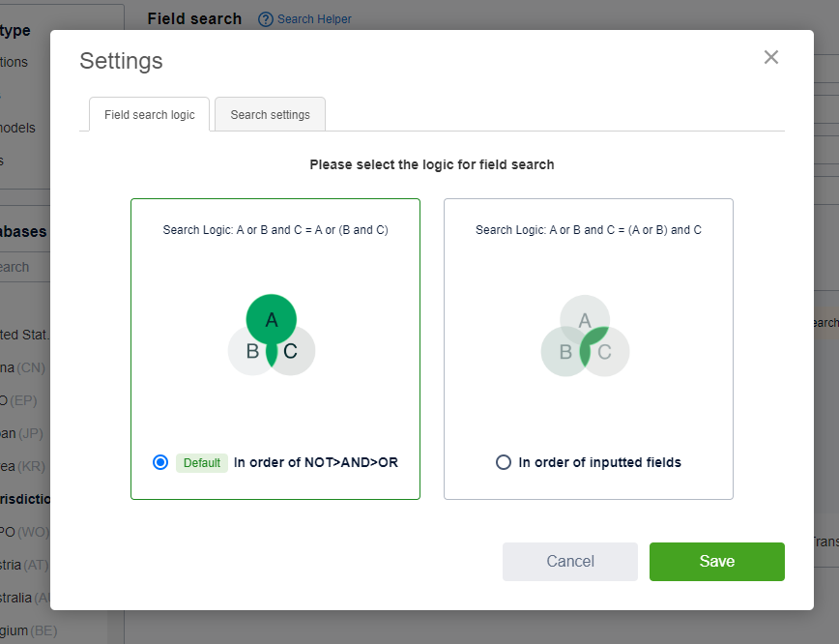This screenshot has height=644, width=839.
Task: Open the Field search logic tab
Action: [150, 114]
